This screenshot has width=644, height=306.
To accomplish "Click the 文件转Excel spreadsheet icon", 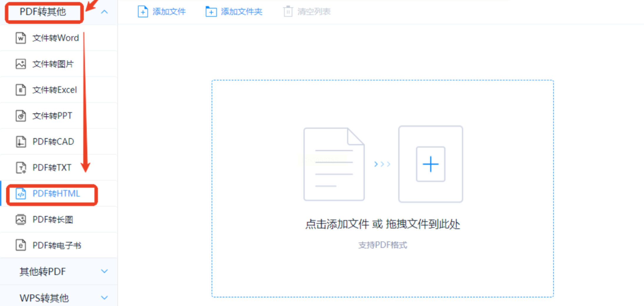I will click(x=21, y=90).
